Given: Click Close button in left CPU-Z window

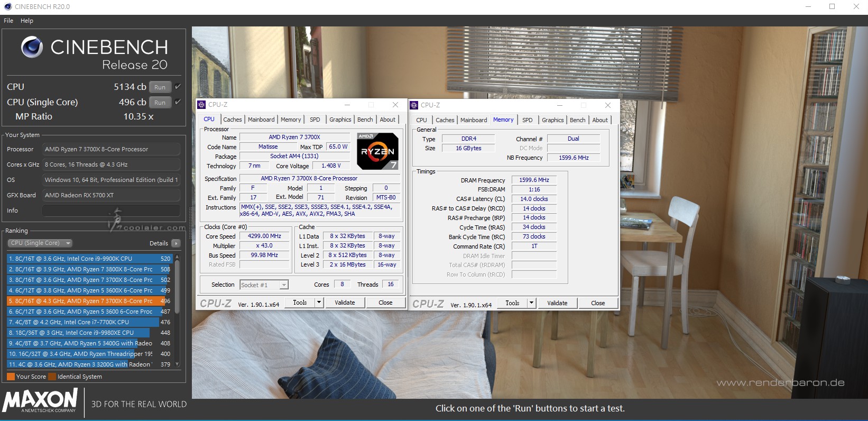Looking at the screenshot, I should pos(385,303).
